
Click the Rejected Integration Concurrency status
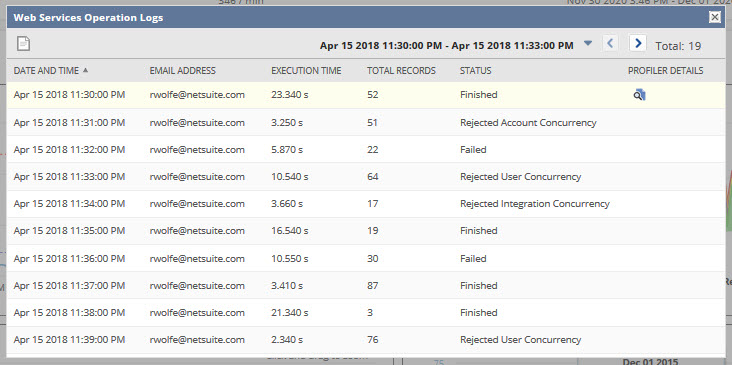point(535,204)
